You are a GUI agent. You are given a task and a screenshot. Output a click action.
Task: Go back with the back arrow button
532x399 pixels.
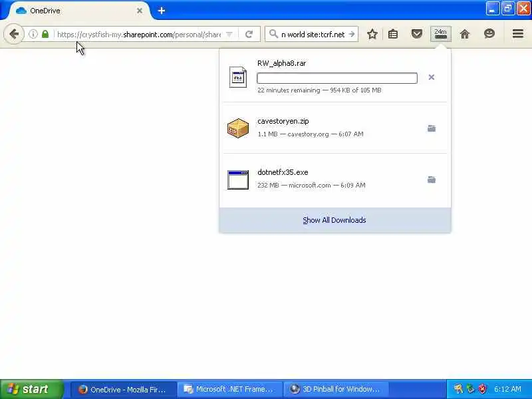click(x=14, y=34)
